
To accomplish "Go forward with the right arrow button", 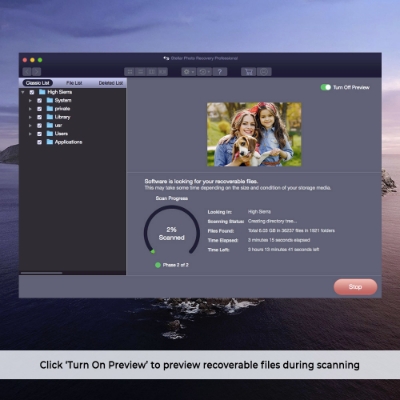I will click(37, 72).
